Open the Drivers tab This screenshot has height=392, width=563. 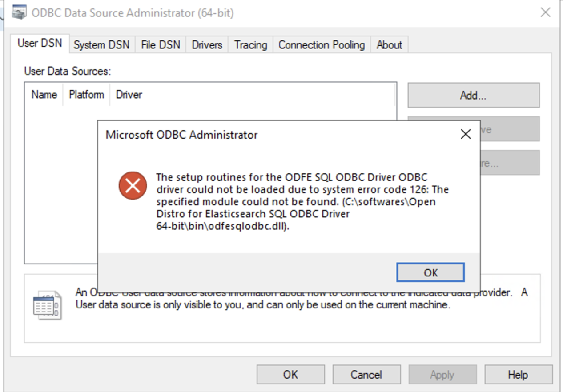coord(206,44)
